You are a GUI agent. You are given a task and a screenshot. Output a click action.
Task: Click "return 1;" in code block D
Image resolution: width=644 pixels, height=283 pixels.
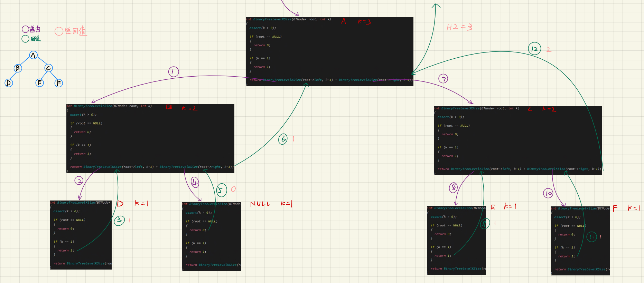pyautogui.click(x=66, y=251)
